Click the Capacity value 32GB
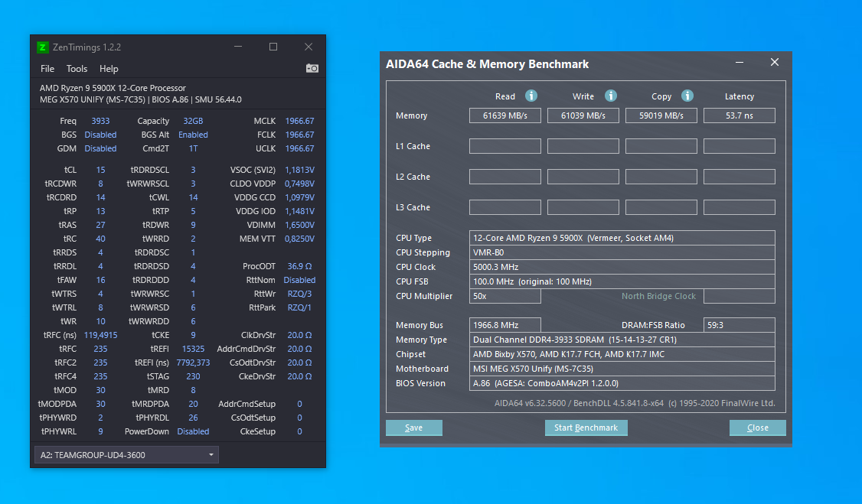The height and width of the screenshot is (504, 862). 193,121
